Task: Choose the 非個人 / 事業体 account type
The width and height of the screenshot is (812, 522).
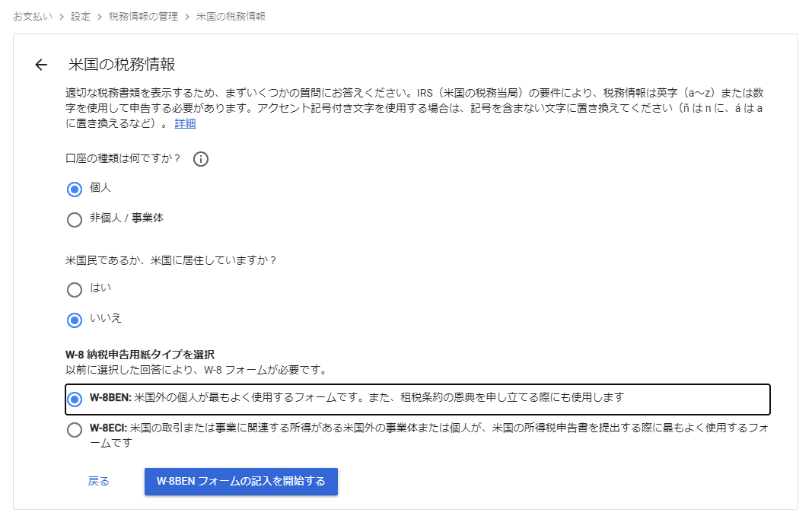Action: (75, 219)
